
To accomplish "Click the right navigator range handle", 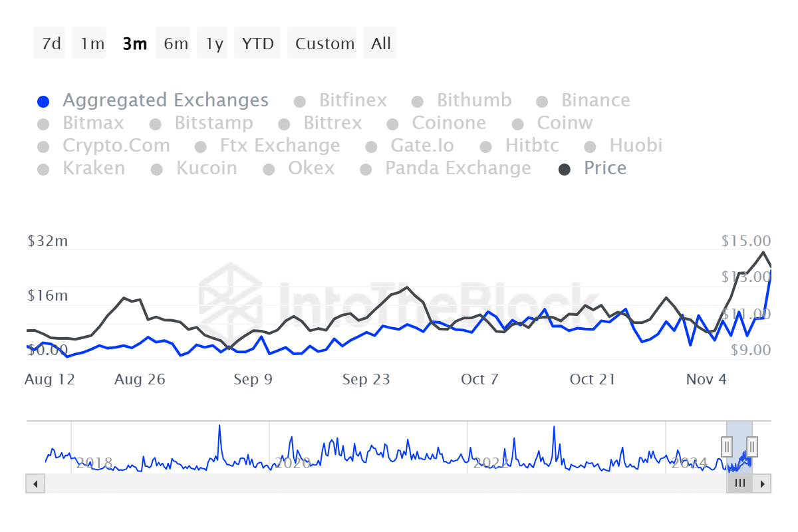I will click(752, 445).
